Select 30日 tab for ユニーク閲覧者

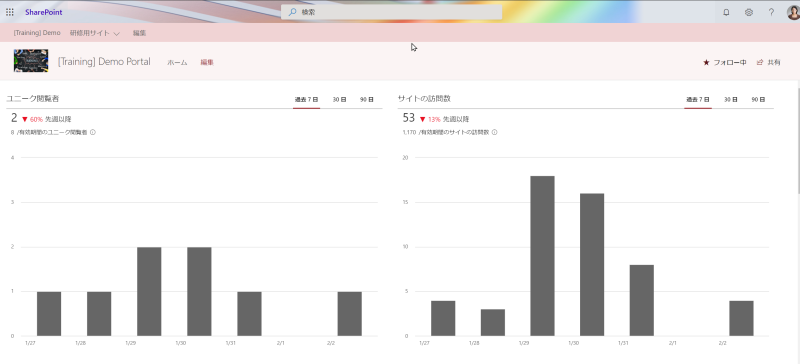[x=339, y=100]
